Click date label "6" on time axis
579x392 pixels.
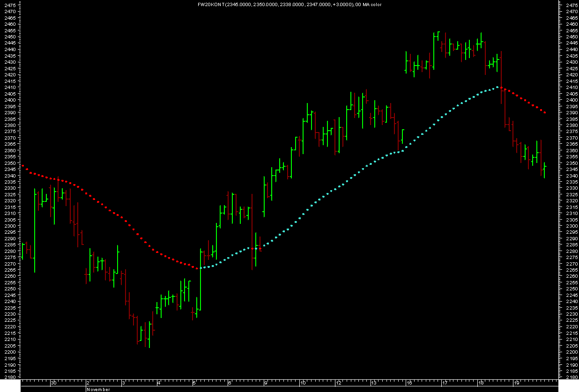click(x=230, y=383)
